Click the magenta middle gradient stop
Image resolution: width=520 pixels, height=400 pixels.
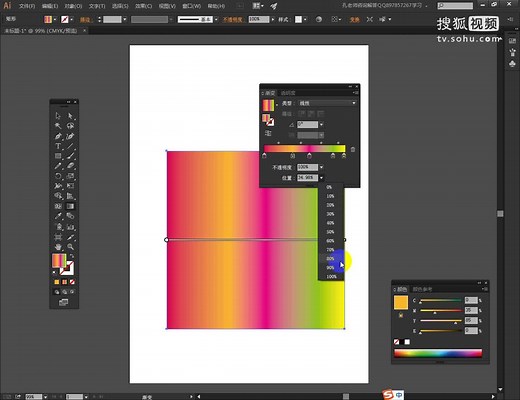click(310, 156)
